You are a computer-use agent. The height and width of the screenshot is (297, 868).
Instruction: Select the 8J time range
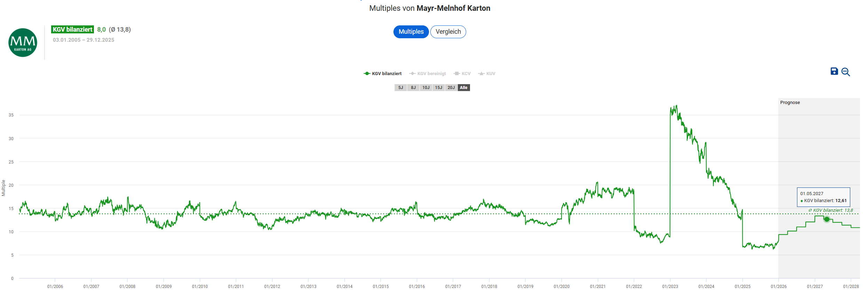[x=413, y=88]
